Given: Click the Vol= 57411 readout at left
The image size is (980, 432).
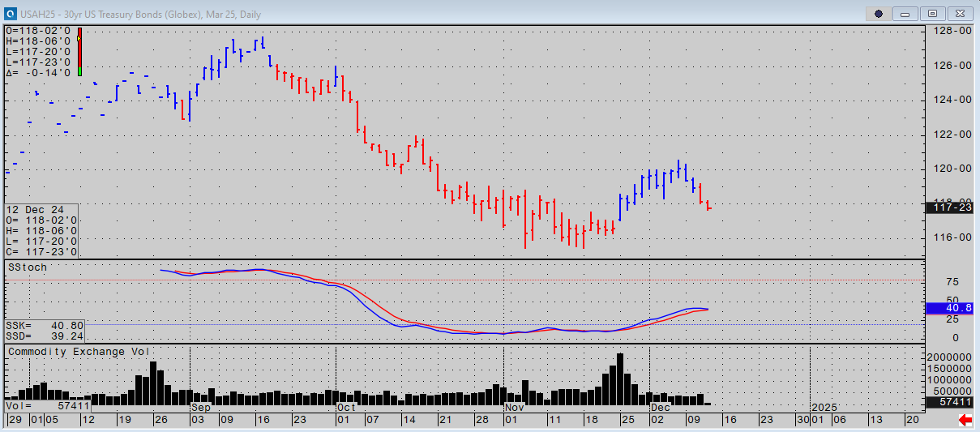Looking at the screenshot, I should tap(48, 404).
